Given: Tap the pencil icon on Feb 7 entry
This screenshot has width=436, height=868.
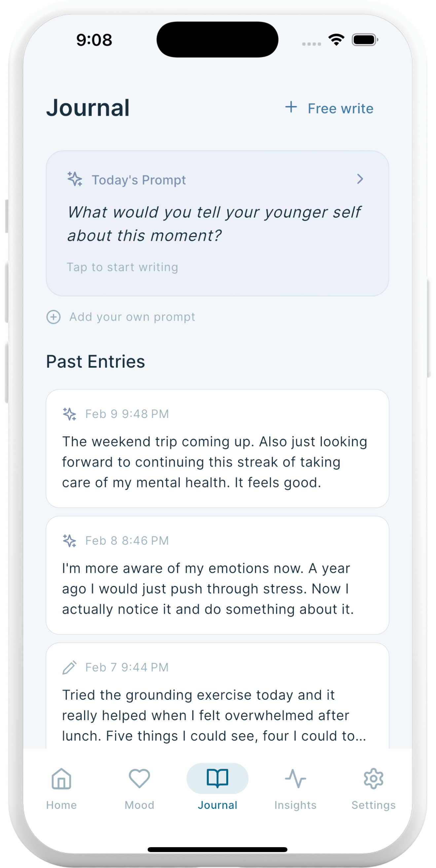Looking at the screenshot, I should (70, 667).
